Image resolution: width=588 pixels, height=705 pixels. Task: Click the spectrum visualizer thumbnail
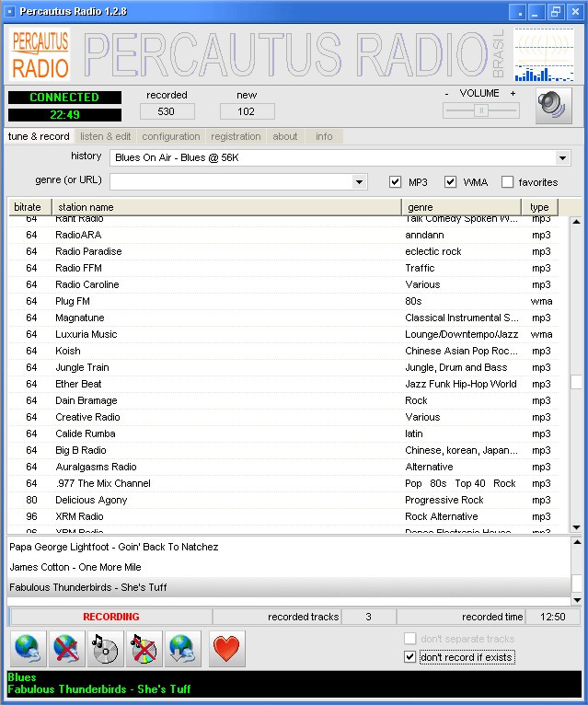point(544,55)
